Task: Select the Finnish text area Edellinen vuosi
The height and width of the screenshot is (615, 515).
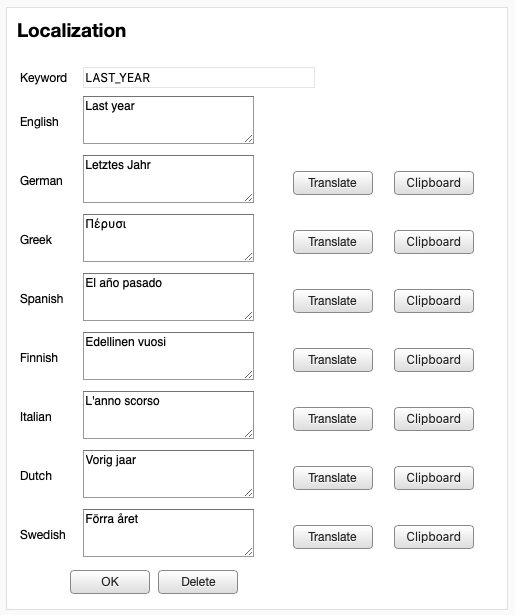Action: tap(168, 356)
